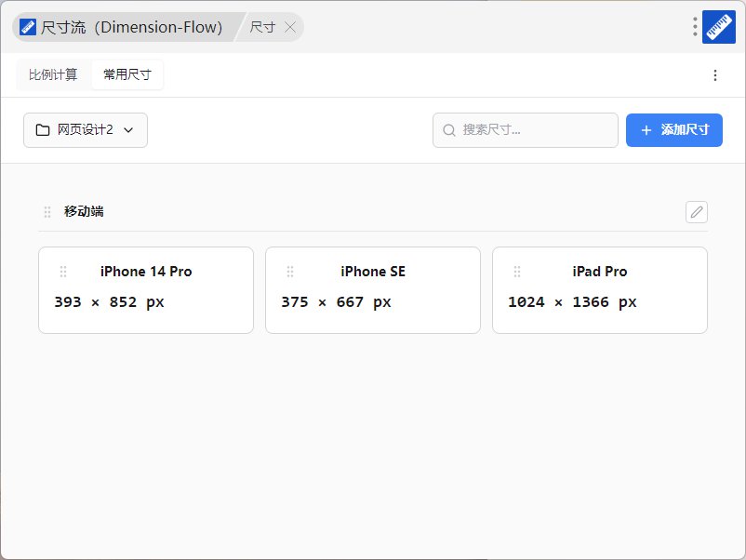The width and height of the screenshot is (746, 560).
Task: Click the vertical dots beside the blue ruler icon
Action: point(695,27)
